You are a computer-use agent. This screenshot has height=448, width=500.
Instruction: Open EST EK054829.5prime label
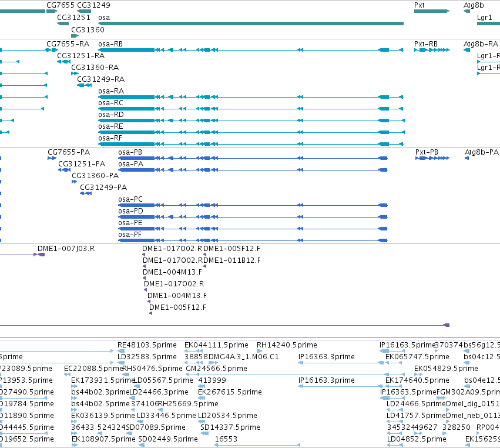(x=446, y=369)
